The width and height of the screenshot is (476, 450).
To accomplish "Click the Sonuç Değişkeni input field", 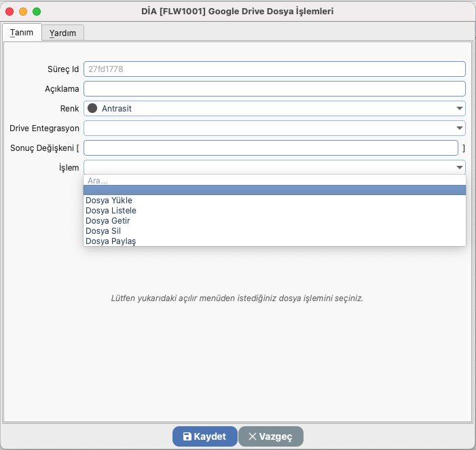I will (x=271, y=148).
